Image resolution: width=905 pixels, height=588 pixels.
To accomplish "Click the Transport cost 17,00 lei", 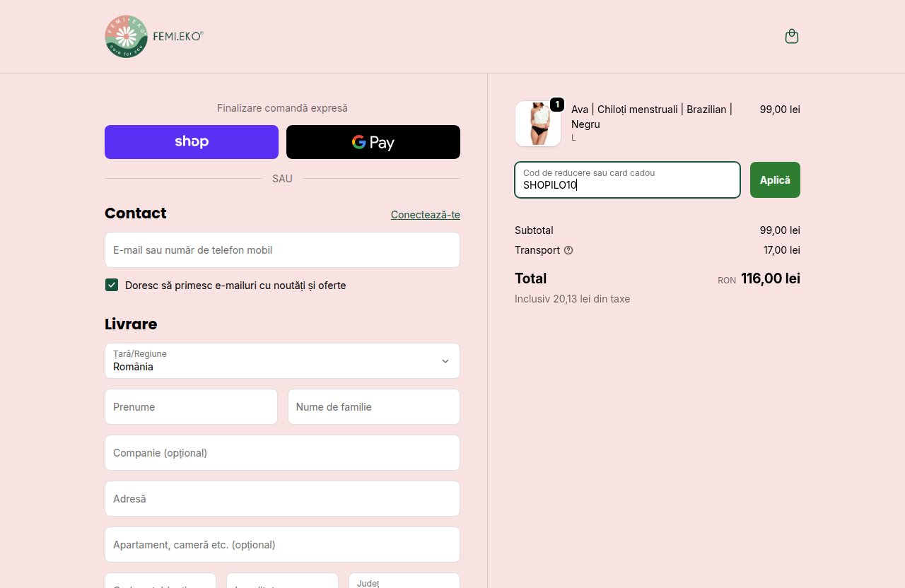I will click(782, 250).
